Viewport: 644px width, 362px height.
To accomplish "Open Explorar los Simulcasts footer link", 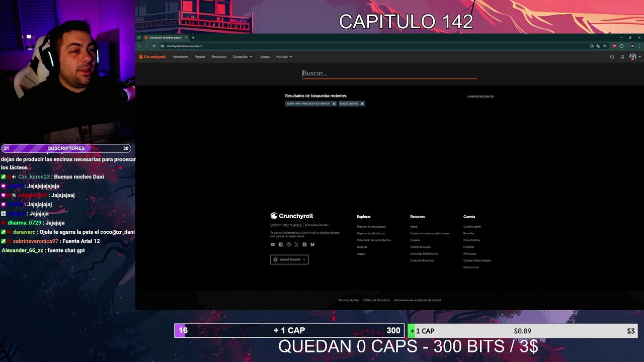I will click(x=371, y=233).
